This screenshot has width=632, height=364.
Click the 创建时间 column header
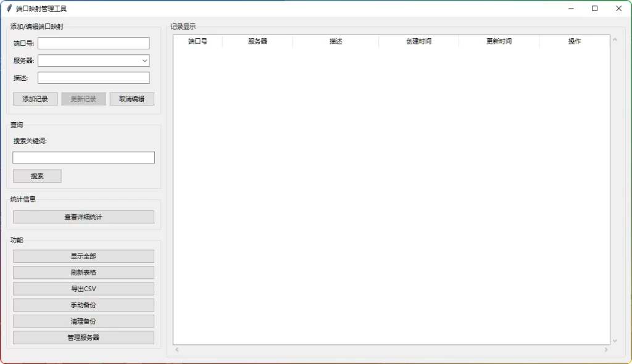coord(418,41)
